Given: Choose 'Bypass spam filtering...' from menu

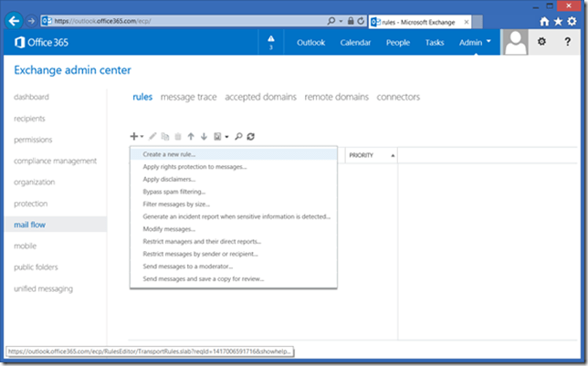Looking at the screenshot, I should click(173, 192).
